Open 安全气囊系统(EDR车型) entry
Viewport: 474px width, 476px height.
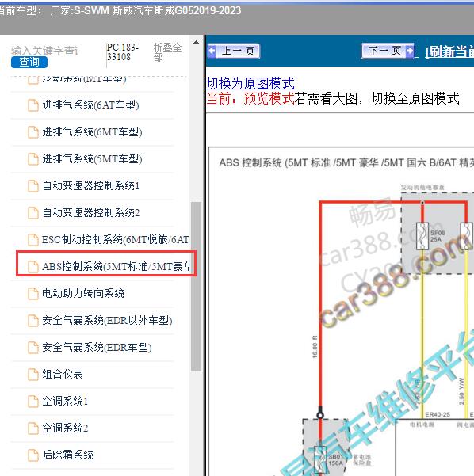point(97,347)
